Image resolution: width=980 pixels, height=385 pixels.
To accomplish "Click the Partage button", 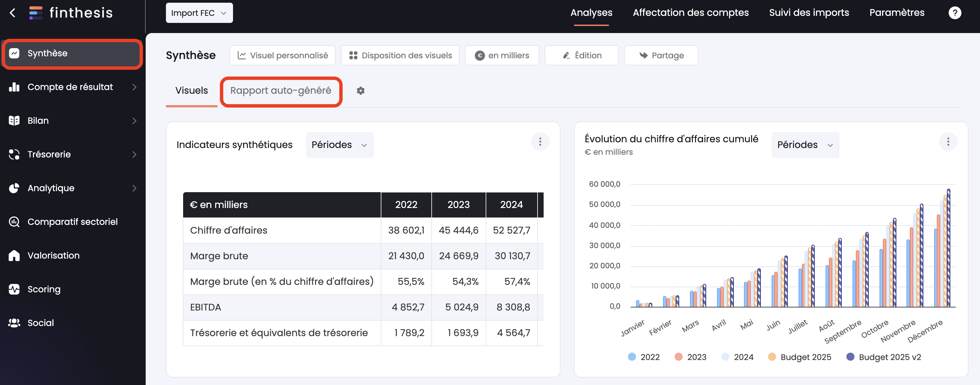I will [x=661, y=56].
